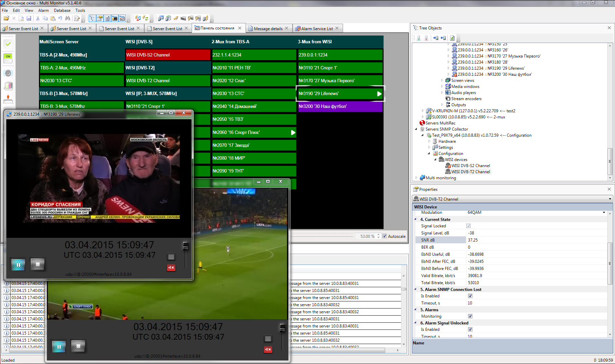This screenshot has width=615, height=364.
Task: Toggle the Autoscale checkbox
Action: 384,236
